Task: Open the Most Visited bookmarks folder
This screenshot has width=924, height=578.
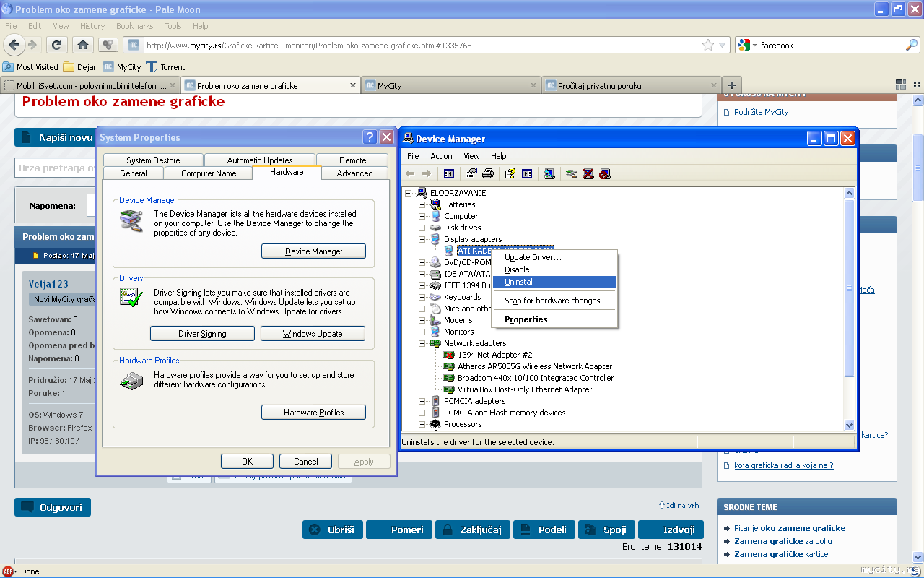Action: [x=31, y=67]
